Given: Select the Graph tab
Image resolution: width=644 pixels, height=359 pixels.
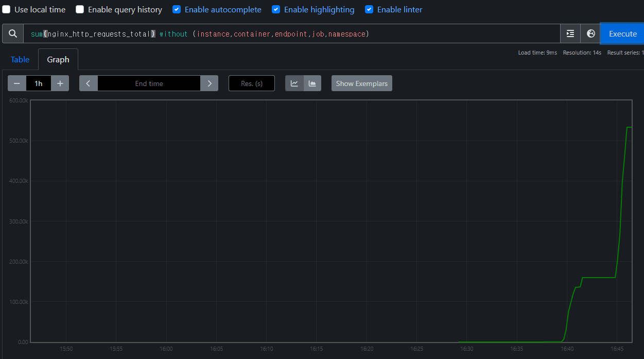Looking at the screenshot, I should (x=58, y=60).
